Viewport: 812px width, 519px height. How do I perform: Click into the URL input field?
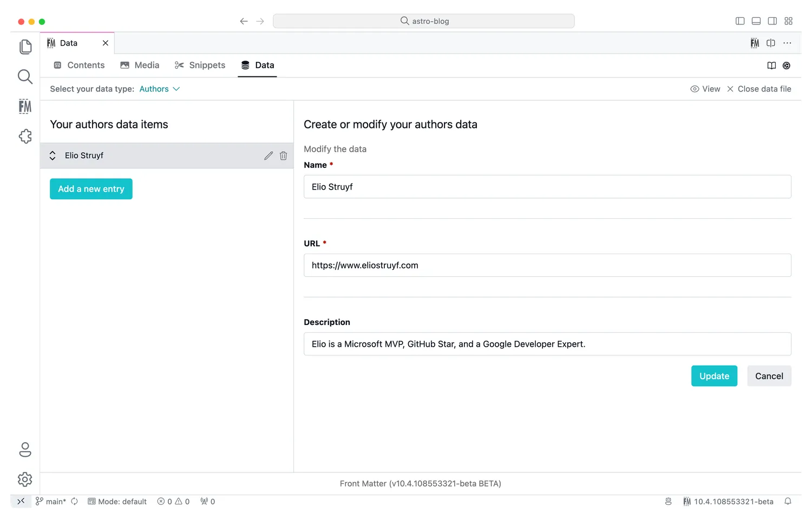point(547,265)
